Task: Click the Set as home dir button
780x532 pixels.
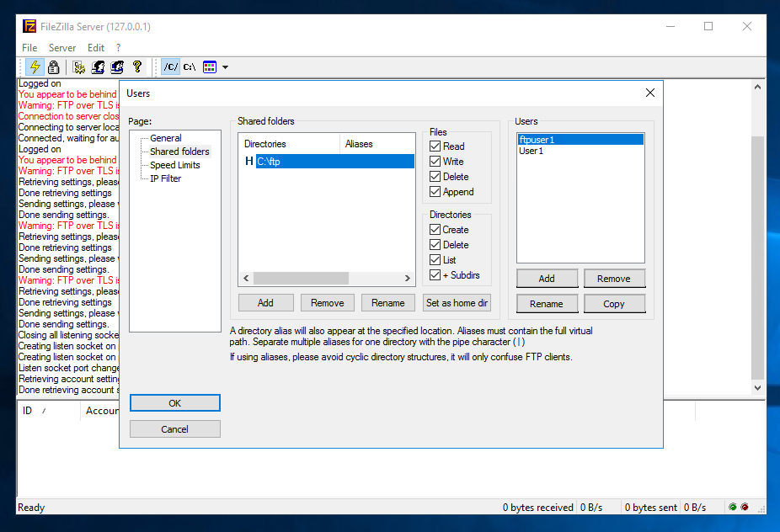Action: pos(457,302)
